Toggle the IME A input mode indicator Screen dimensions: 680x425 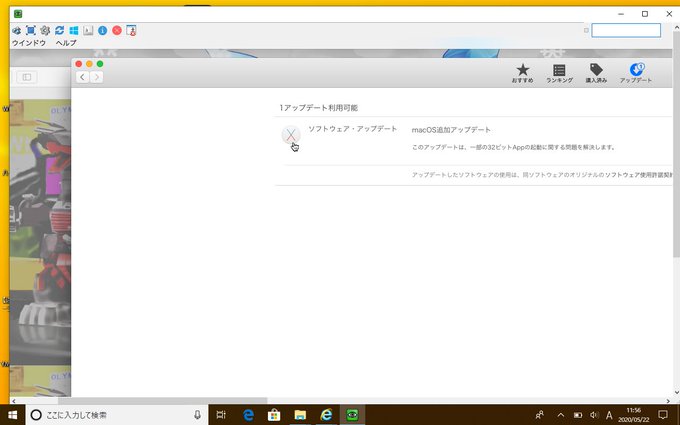pos(609,415)
